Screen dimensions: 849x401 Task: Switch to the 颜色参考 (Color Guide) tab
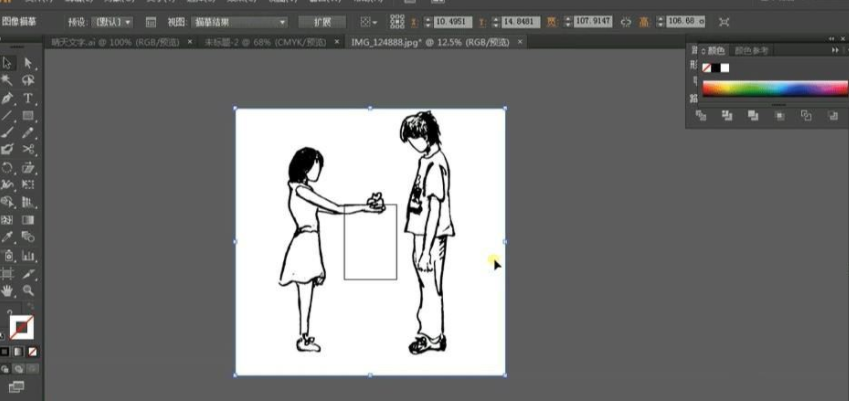(x=751, y=51)
